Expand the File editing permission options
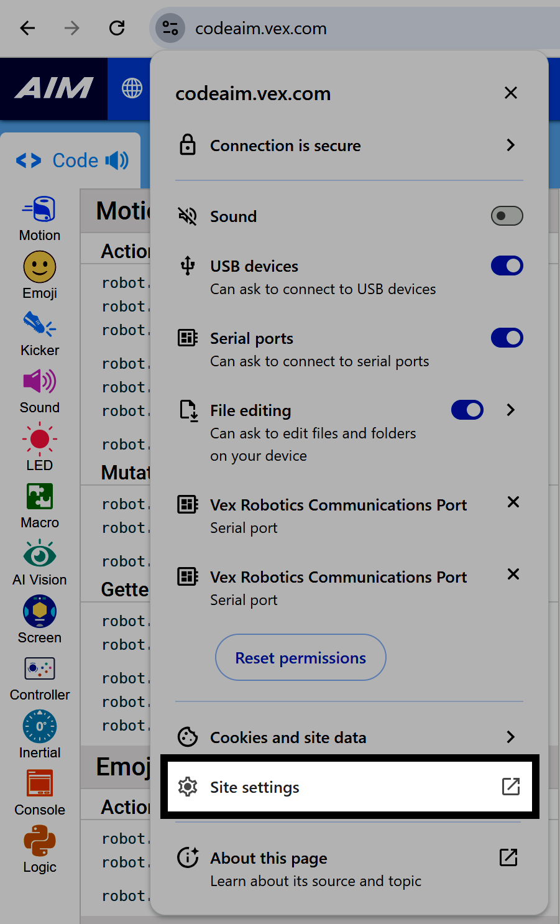 (510, 410)
